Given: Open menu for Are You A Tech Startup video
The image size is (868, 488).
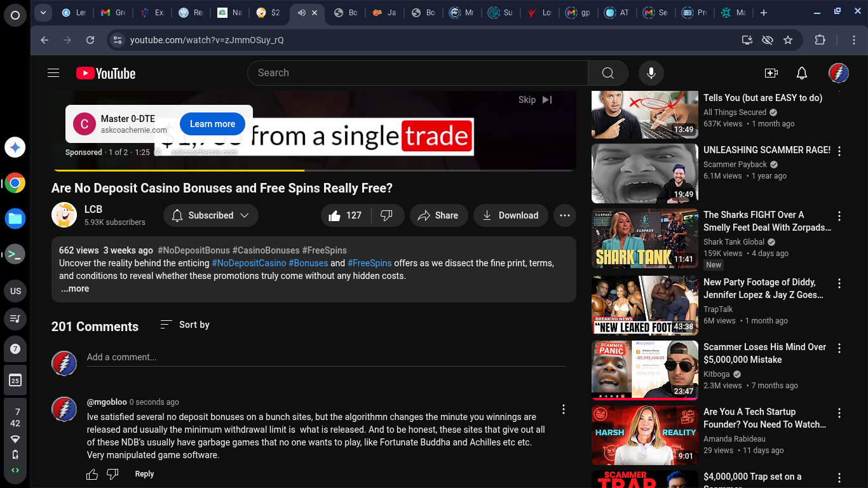Looking at the screenshot, I should coord(839,413).
